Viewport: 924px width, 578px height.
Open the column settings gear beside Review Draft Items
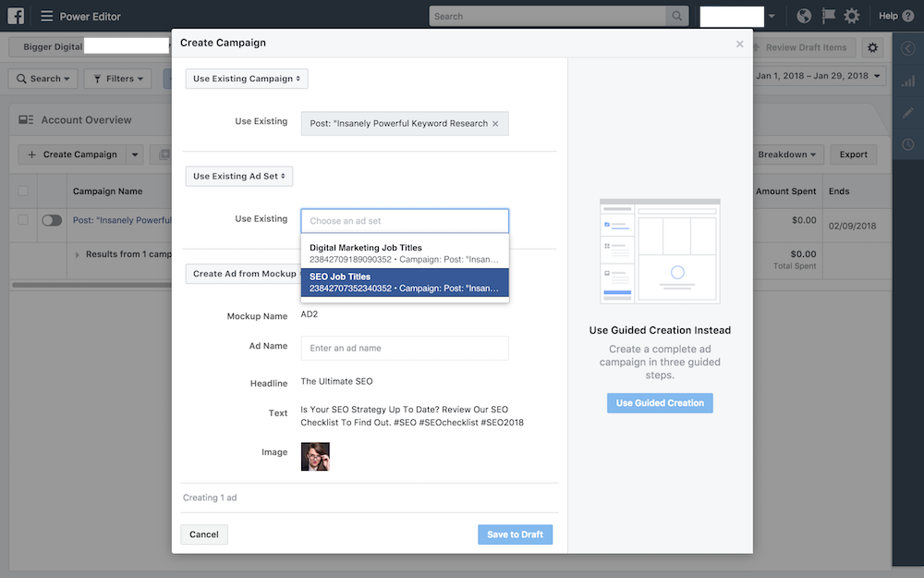click(873, 47)
